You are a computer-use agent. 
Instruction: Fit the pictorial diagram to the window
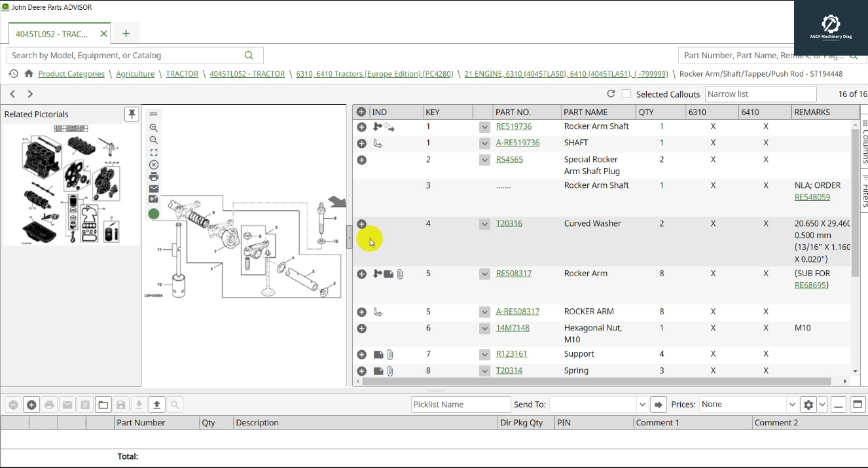click(153, 152)
